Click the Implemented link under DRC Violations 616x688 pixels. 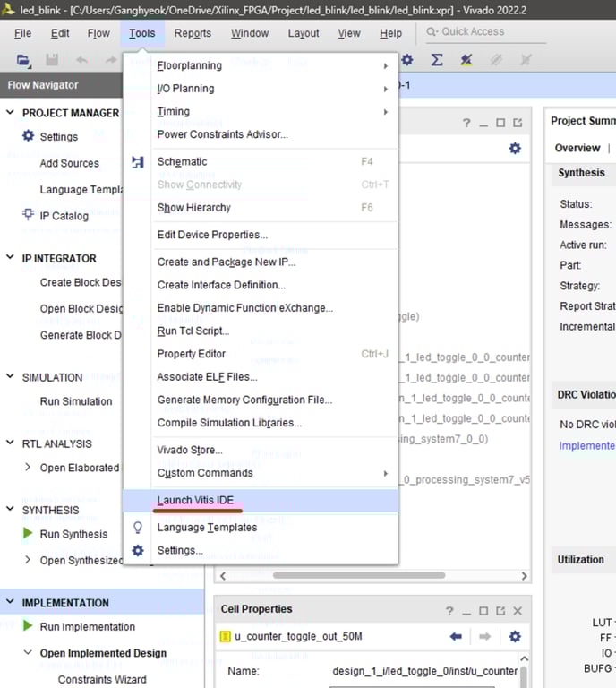587,446
